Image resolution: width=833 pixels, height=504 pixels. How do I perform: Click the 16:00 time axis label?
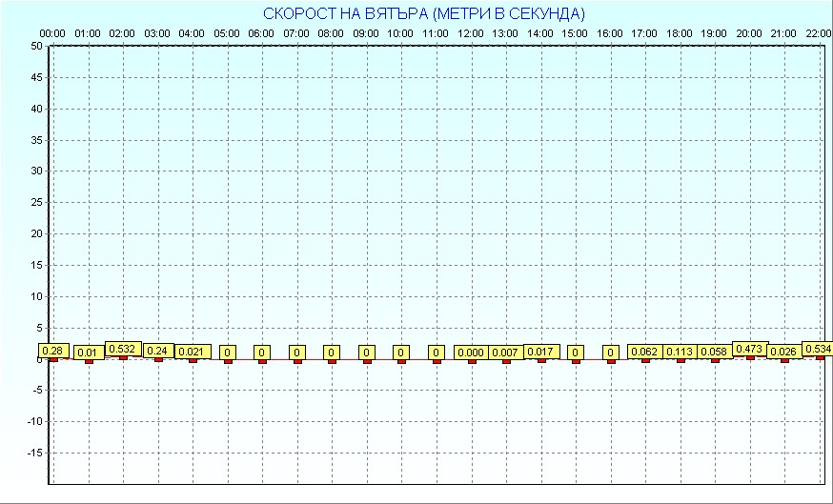coord(610,33)
